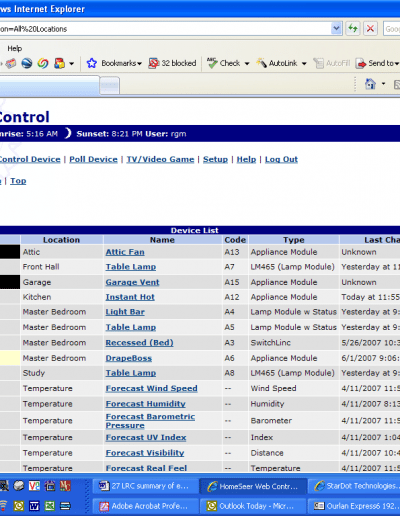Click the Send to toolbar icon
The image size is (400, 516).
[361, 63]
